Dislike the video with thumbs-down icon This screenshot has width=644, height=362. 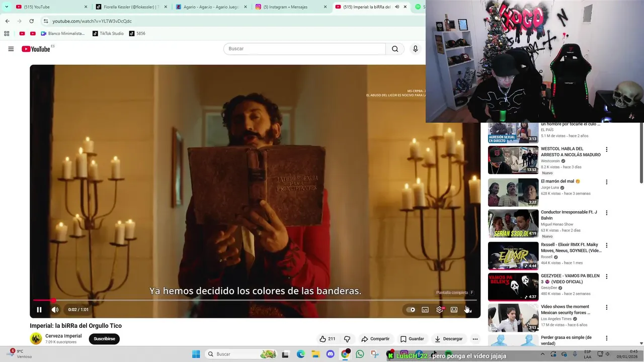347,339
